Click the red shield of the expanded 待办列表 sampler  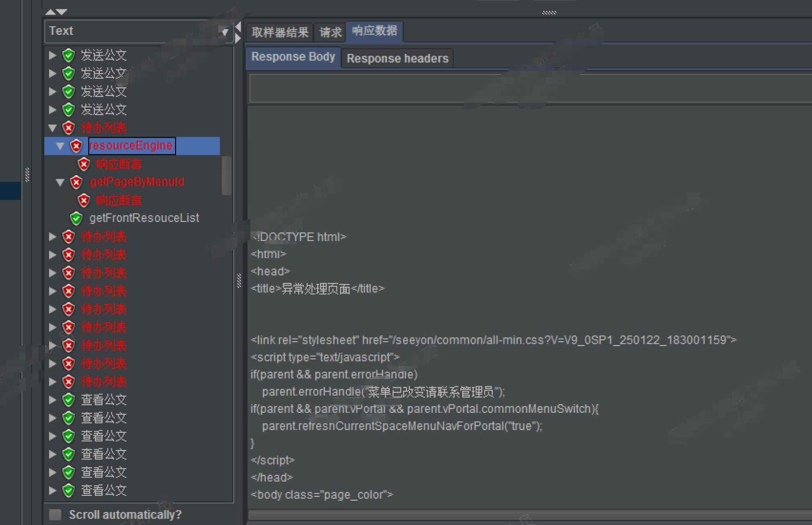(x=69, y=128)
